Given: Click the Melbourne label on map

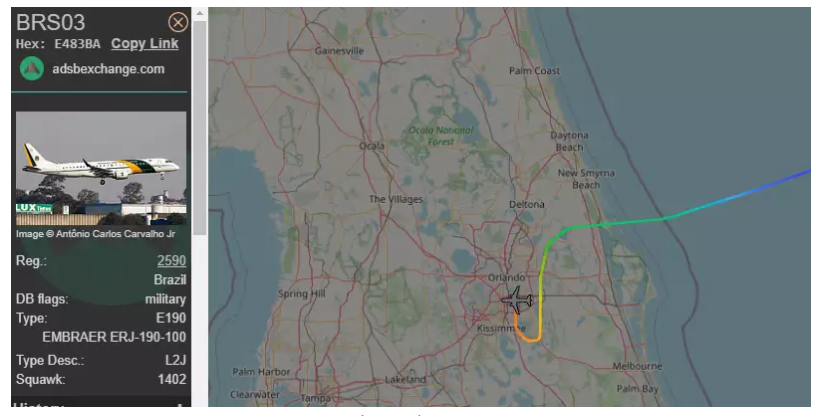Looking at the screenshot, I should 637,366.
